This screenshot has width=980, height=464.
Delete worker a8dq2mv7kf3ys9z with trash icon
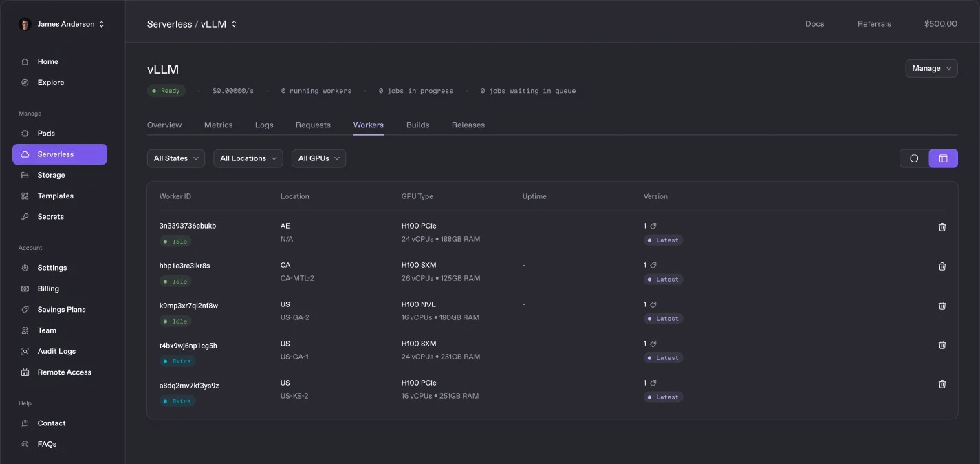click(942, 383)
